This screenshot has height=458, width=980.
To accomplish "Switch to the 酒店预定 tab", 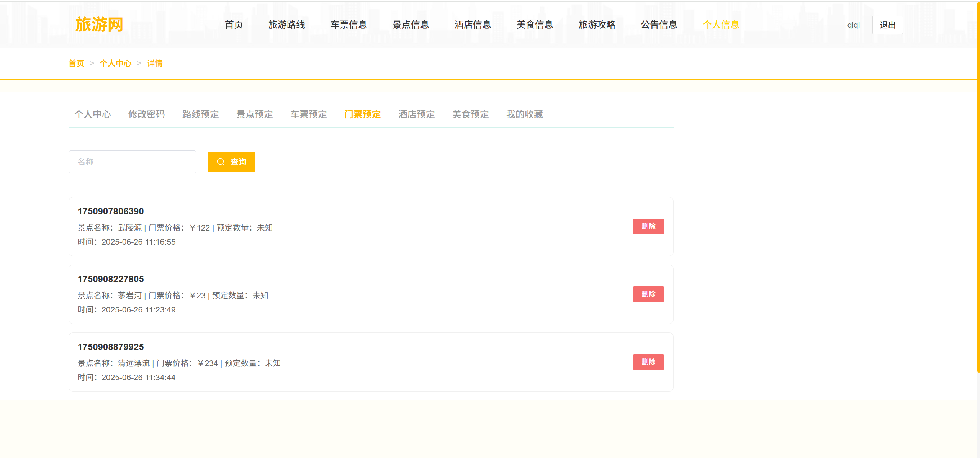I will pyautogui.click(x=416, y=114).
